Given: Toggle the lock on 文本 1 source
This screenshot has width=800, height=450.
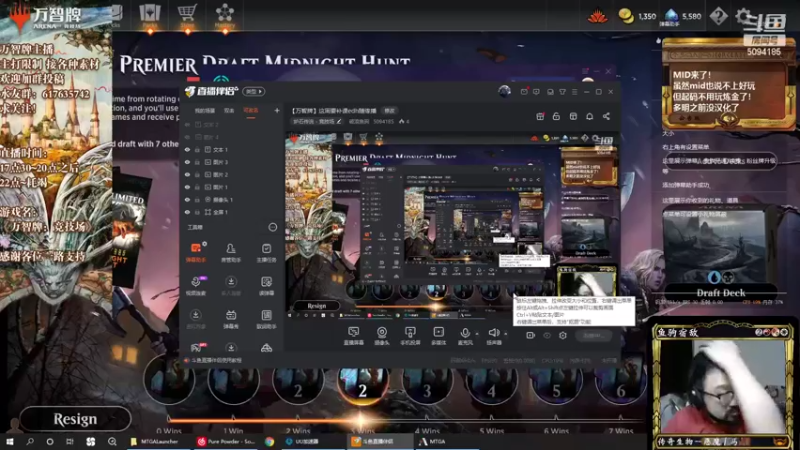Looking at the screenshot, I should [197, 150].
